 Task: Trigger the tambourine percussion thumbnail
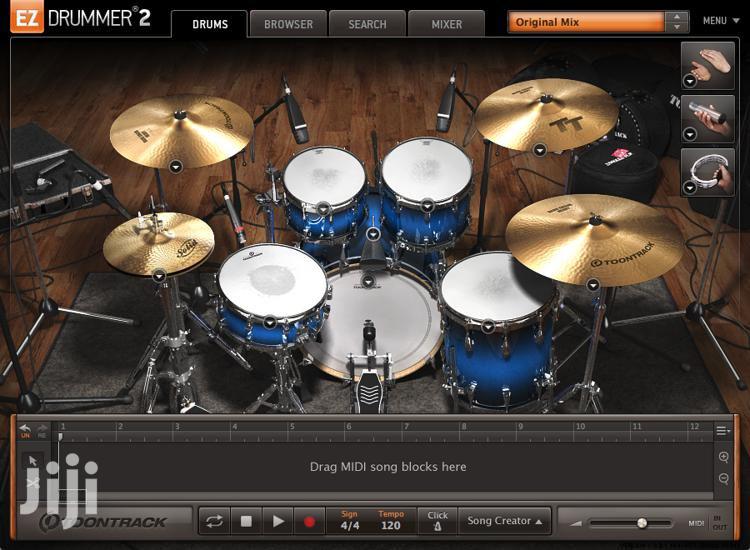tap(707, 172)
